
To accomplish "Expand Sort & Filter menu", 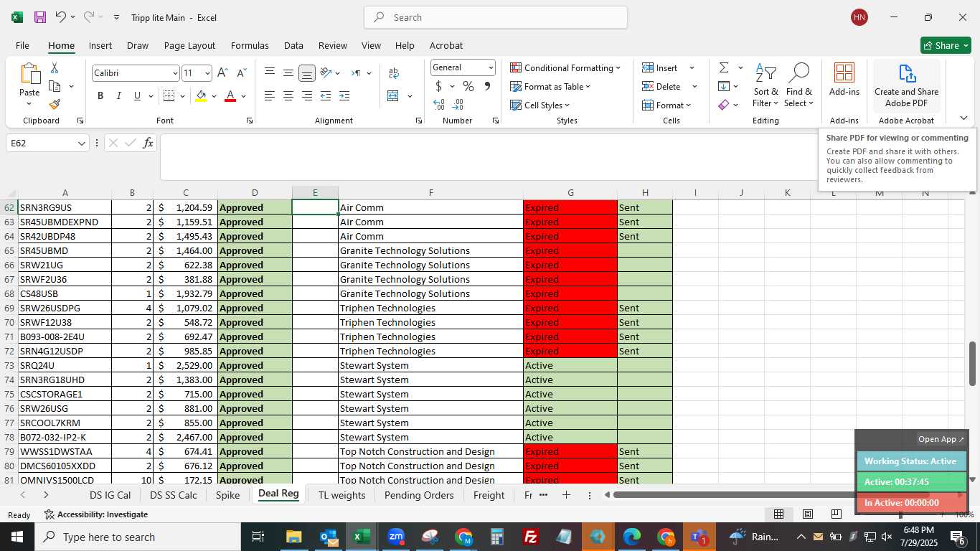I will (766, 86).
